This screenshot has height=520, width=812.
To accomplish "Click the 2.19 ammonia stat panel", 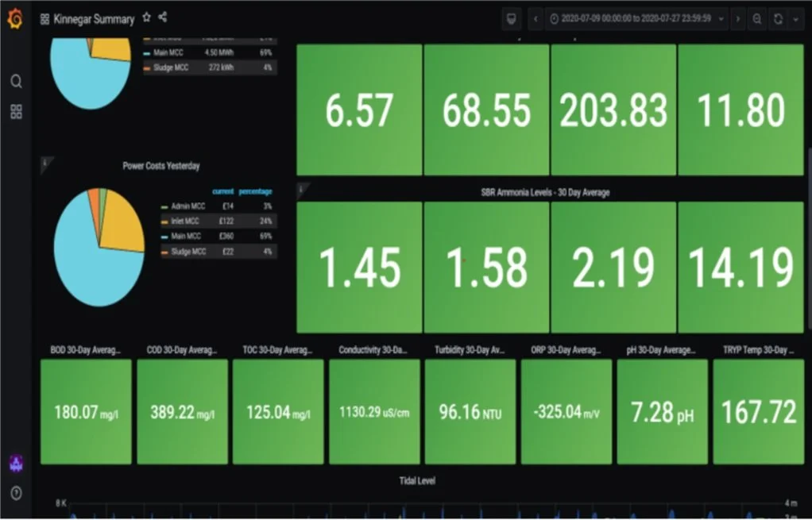I will click(x=613, y=267).
